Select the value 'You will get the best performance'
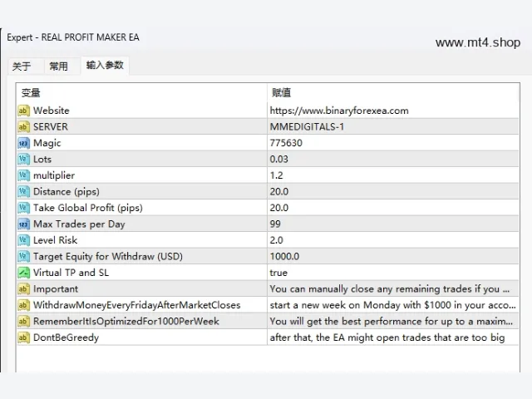 pos(392,322)
